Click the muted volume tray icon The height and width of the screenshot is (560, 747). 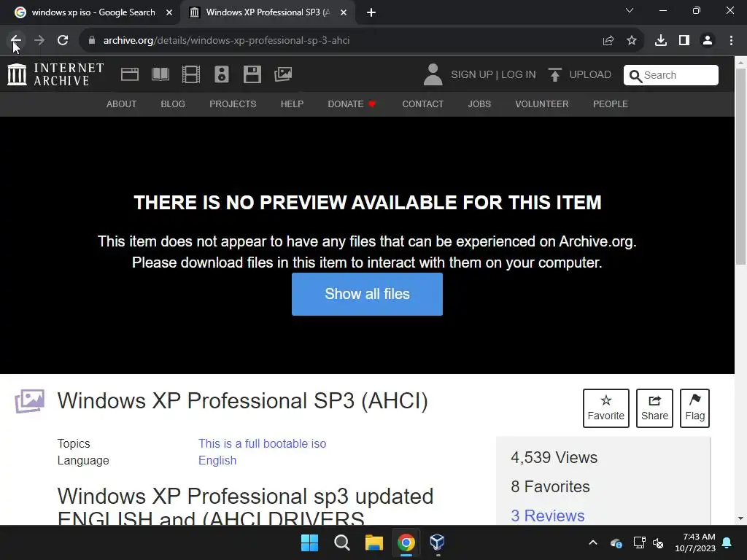click(x=658, y=542)
